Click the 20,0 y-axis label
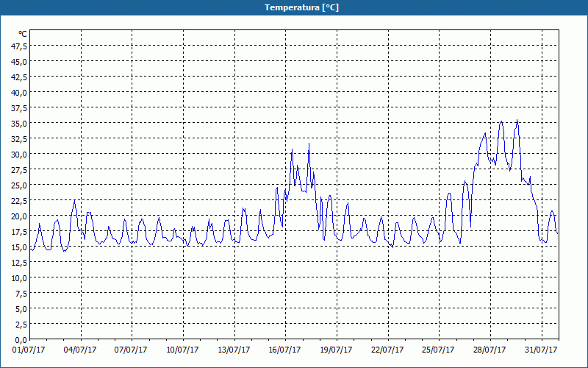 (20, 216)
